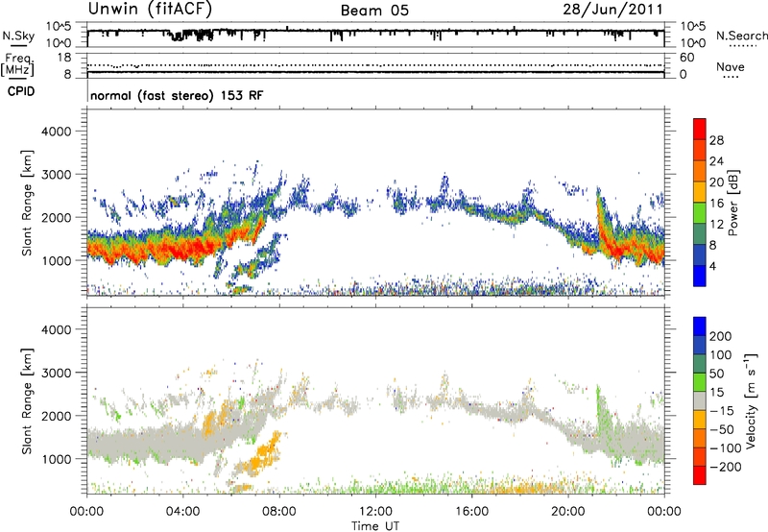Click the "4000" tick in the velocity panel
Image resolution: width=768 pixels, height=532 pixels.
click(x=56, y=329)
